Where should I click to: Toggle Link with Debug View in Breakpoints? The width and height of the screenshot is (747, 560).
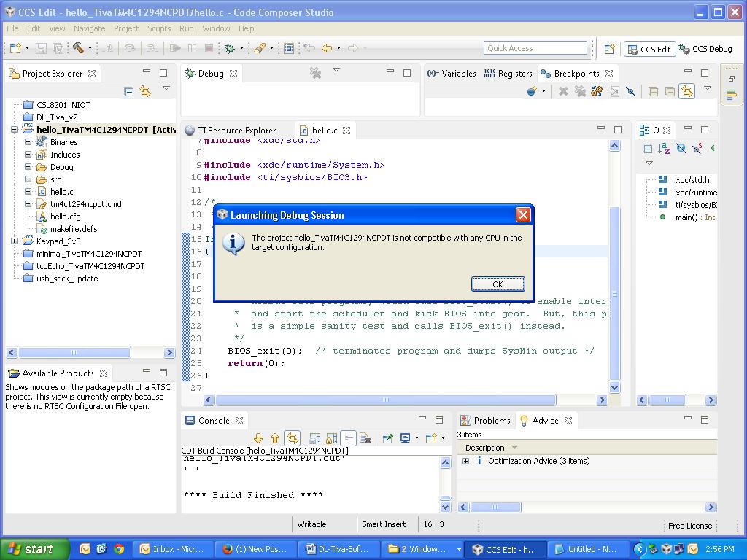coord(687,91)
